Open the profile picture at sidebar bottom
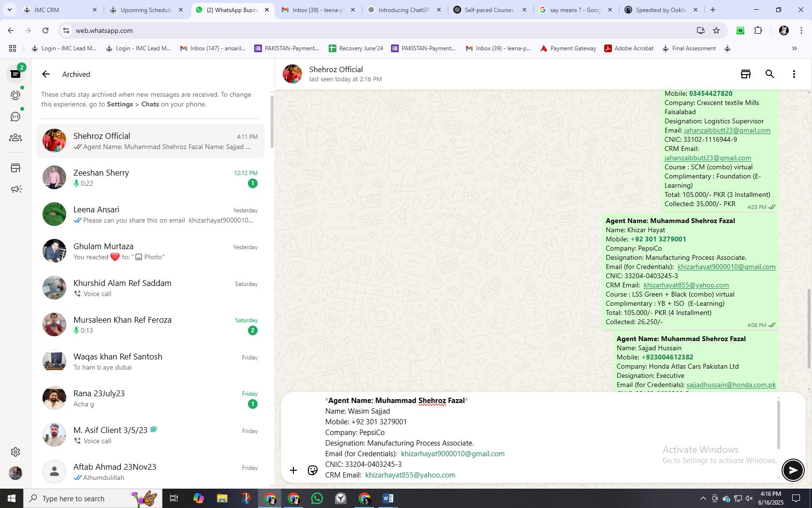Viewport: 812px width, 508px height. coord(15,473)
